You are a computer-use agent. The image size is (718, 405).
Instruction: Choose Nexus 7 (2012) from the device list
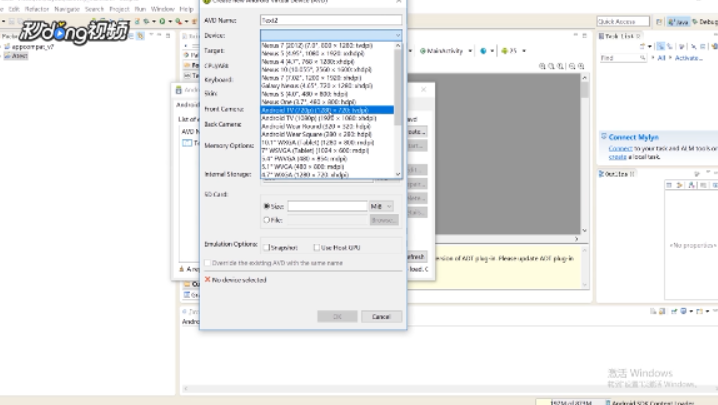pos(327,45)
